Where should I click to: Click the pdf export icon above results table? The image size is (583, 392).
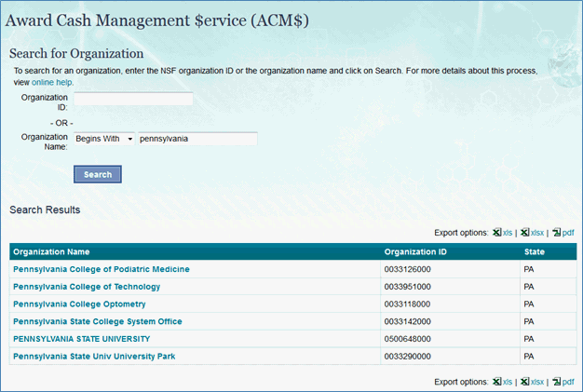point(557,233)
